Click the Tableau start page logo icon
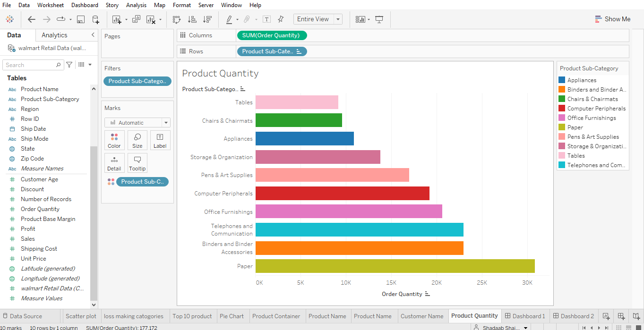 click(x=9, y=19)
